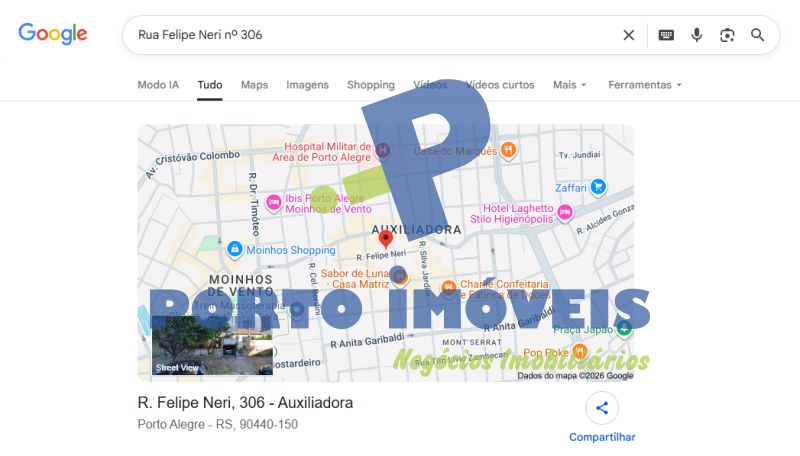Click Ibis Porto Alegre hotel marker

tap(273, 203)
